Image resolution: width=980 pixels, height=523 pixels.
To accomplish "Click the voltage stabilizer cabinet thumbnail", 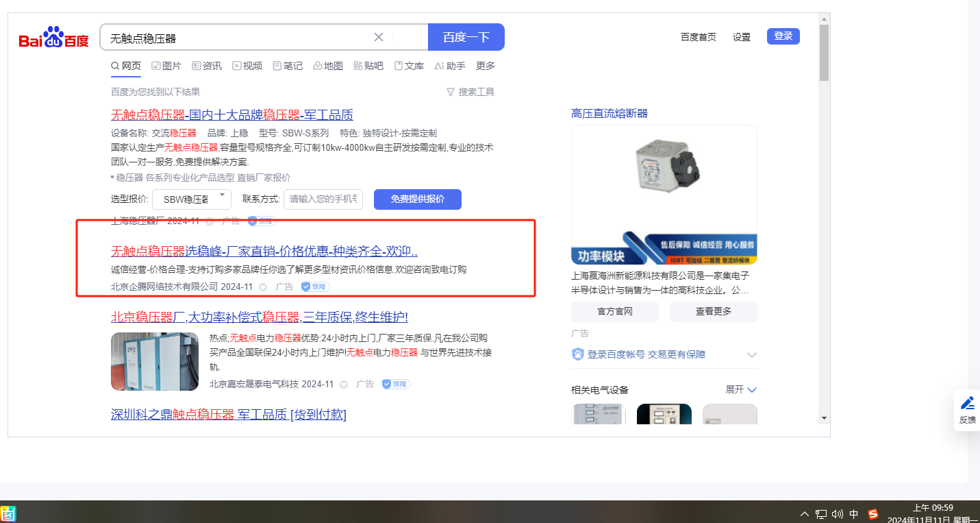I will coord(155,361).
